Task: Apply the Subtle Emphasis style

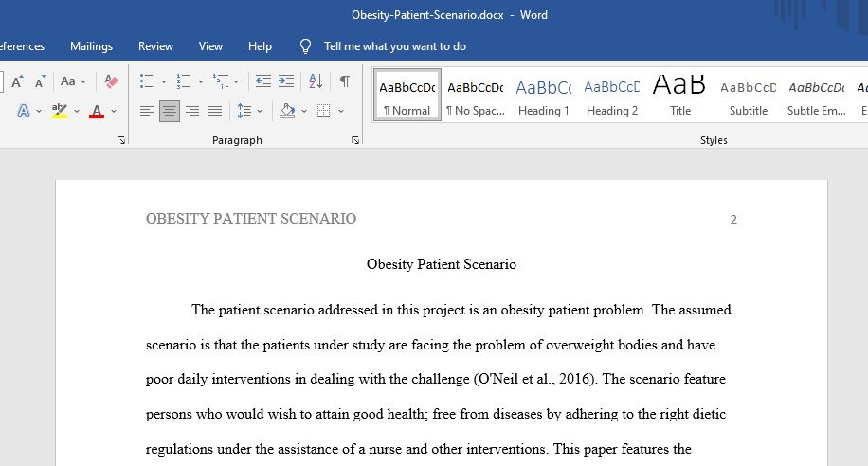Action: (817, 96)
